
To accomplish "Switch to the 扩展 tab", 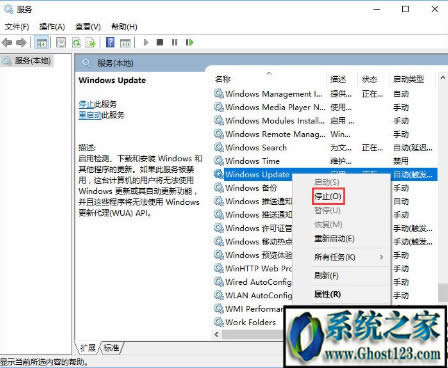I will click(88, 348).
